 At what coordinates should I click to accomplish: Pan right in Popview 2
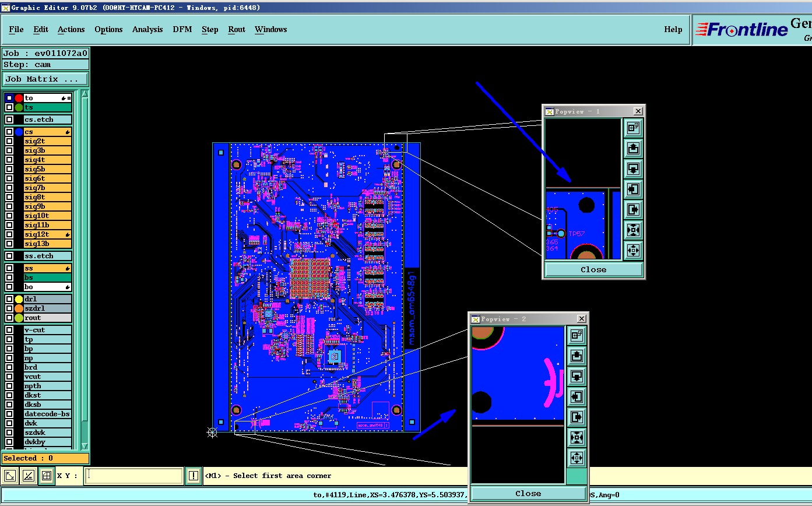point(577,417)
